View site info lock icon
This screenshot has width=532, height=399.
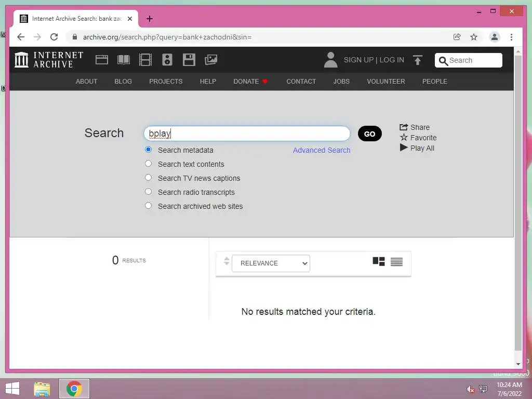click(75, 37)
